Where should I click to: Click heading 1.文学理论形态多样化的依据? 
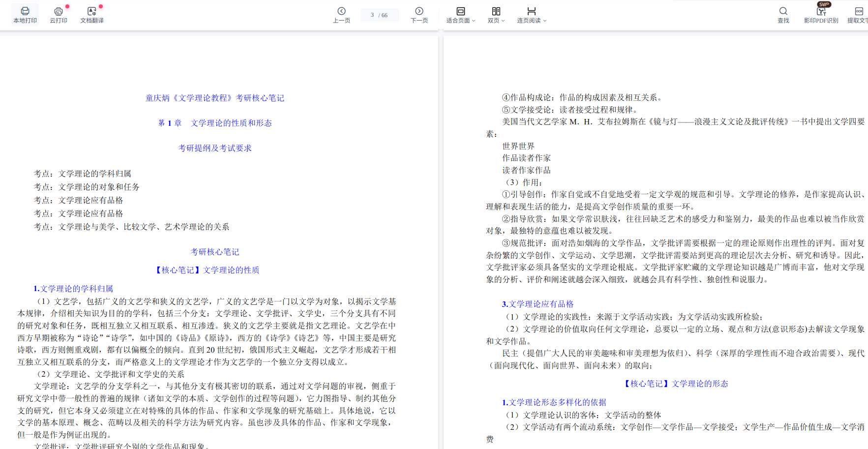554,402
